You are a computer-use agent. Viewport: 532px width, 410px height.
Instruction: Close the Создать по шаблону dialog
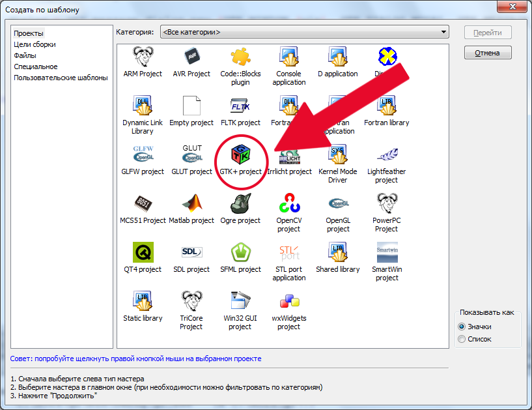(512, 6)
